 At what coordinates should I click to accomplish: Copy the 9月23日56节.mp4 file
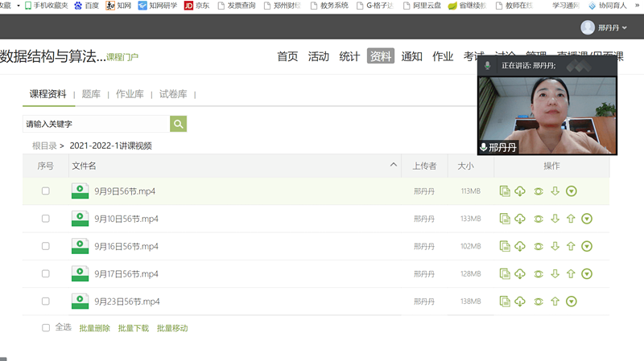coord(505,302)
